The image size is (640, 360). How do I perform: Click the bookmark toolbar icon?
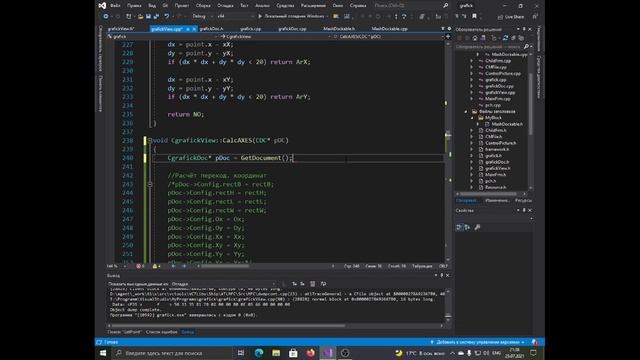point(474,16)
